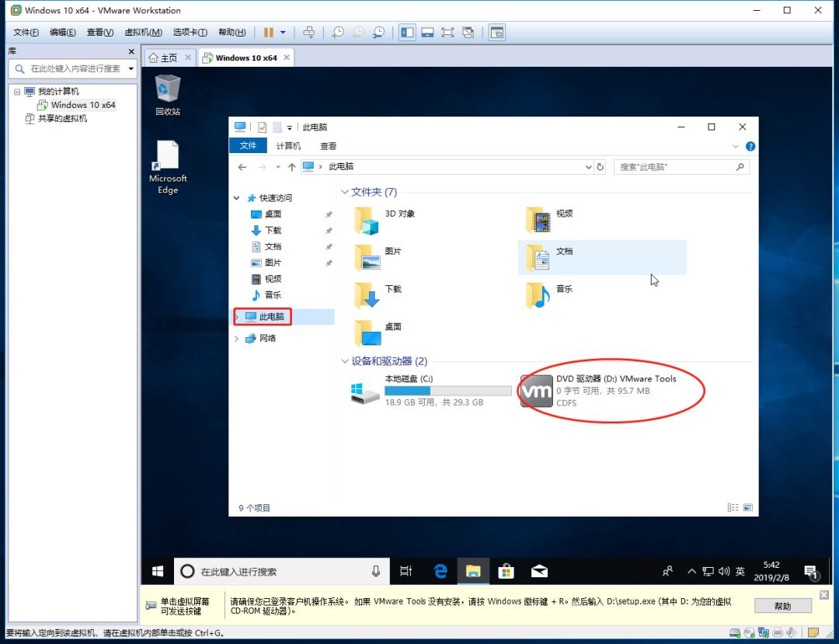Toggle the console view icon
839x644 pixels.
coord(497,33)
